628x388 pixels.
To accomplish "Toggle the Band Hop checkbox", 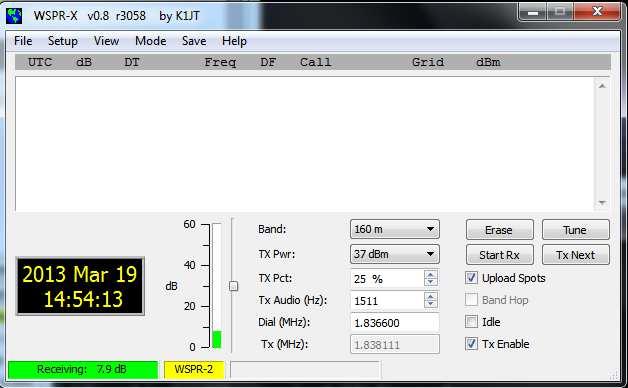I will [x=471, y=300].
